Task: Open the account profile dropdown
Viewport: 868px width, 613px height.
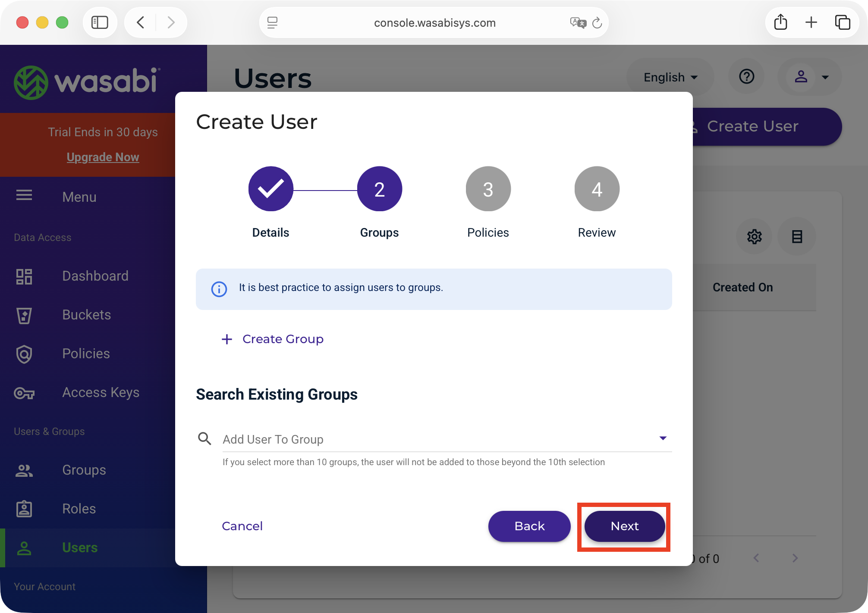Action: [809, 77]
